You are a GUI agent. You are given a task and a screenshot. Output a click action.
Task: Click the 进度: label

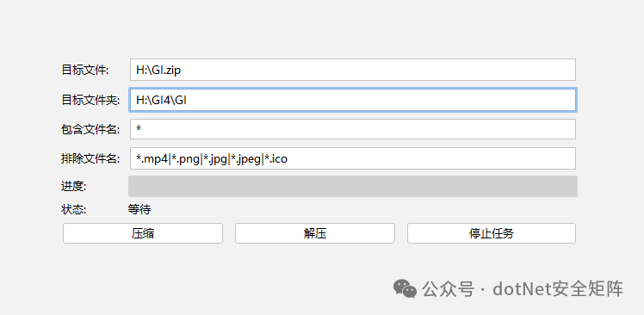[x=73, y=187]
